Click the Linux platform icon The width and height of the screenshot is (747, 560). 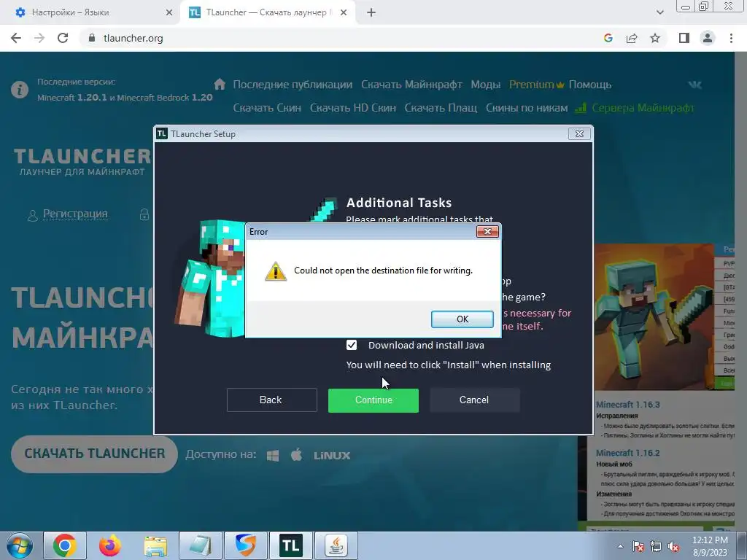tap(332, 456)
